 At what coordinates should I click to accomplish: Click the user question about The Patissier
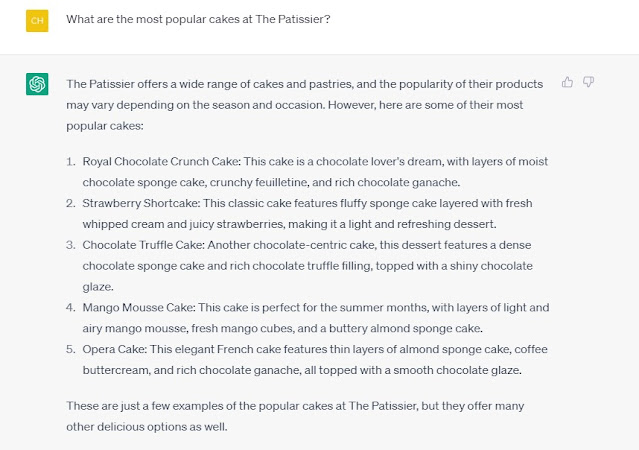click(198, 19)
